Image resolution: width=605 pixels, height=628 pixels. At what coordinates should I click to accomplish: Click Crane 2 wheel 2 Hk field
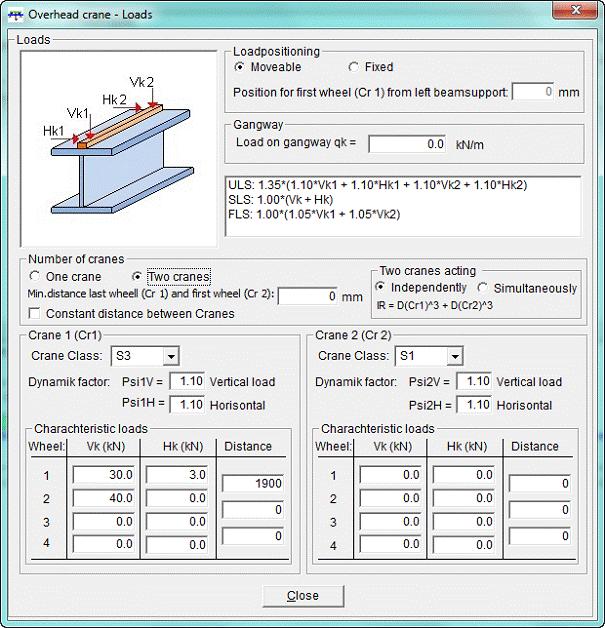pyautogui.click(x=464, y=498)
